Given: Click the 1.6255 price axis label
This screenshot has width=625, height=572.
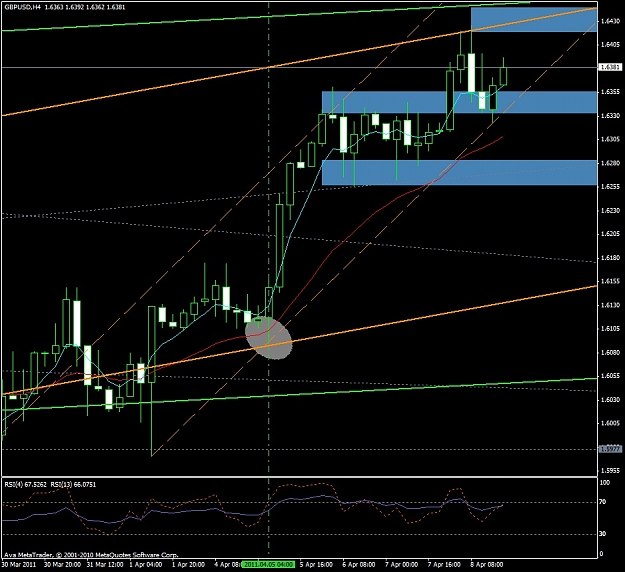Looking at the screenshot, I should point(610,187).
